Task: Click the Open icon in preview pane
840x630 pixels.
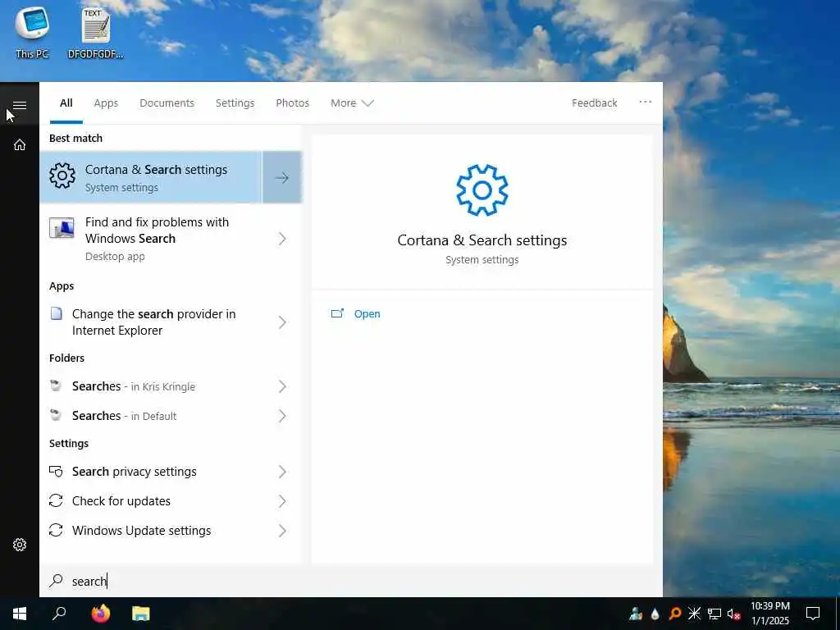Action: 337,313
